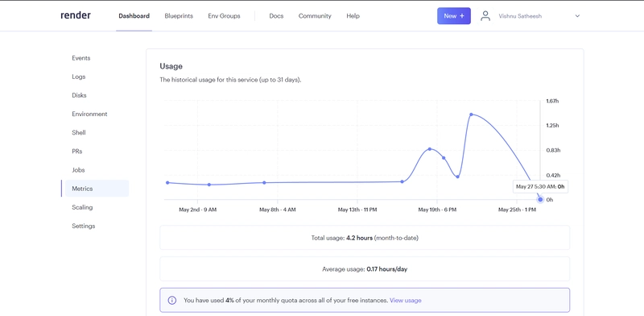Open Settings in the sidebar
Screen dimensions: 644x316
(x=84, y=226)
